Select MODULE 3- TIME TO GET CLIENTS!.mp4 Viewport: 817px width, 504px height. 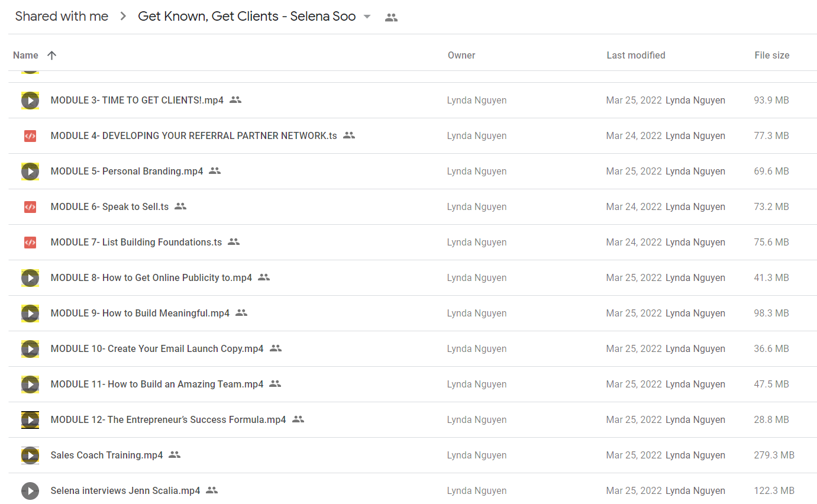137,101
